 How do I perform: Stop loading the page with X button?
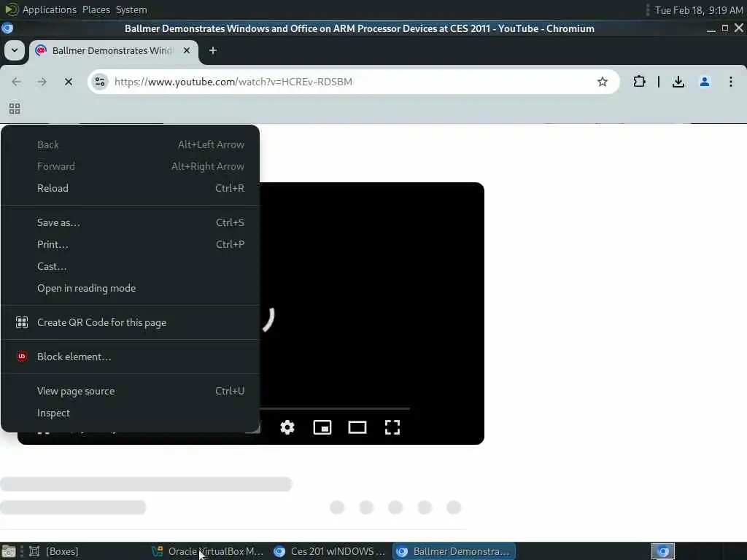click(x=68, y=82)
